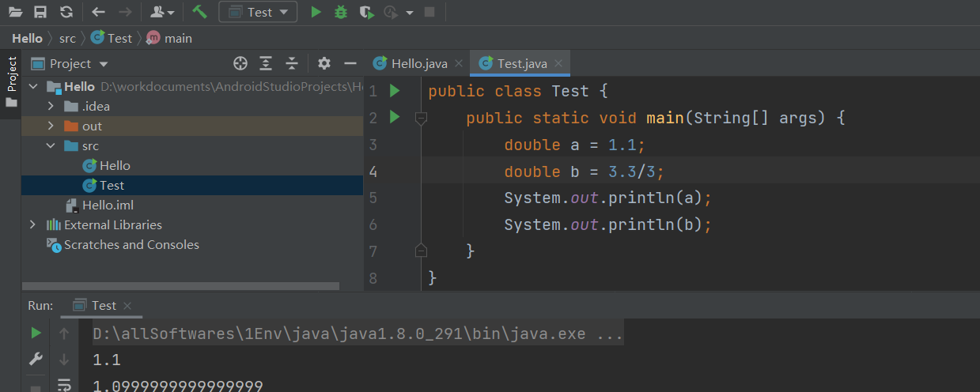
Task: Place cursor on 'double a = 1.1;' line
Action: 575,145
